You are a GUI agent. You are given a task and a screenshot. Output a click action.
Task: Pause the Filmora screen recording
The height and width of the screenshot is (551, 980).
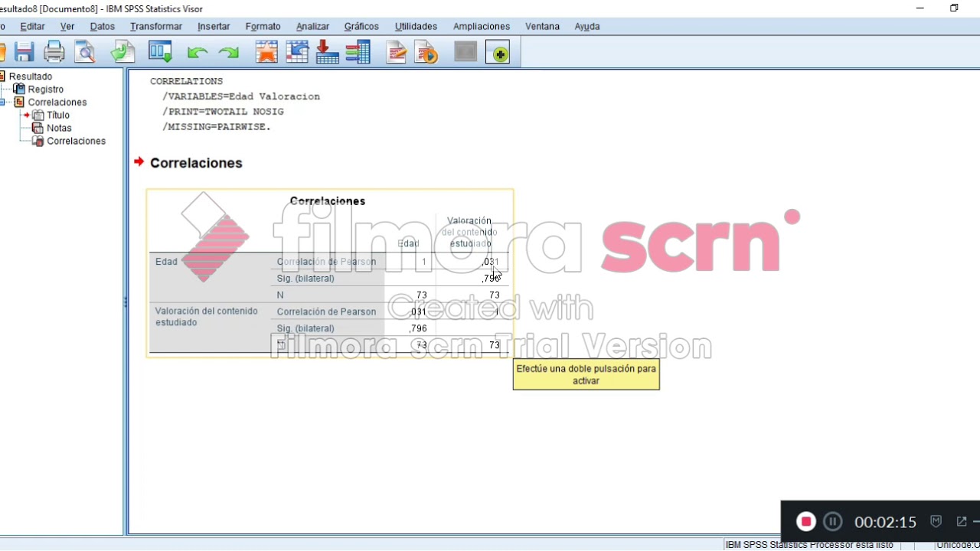pyautogui.click(x=832, y=522)
